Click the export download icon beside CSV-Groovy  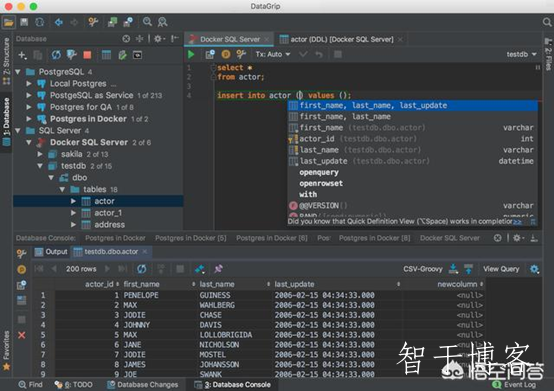(x=453, y=269)
